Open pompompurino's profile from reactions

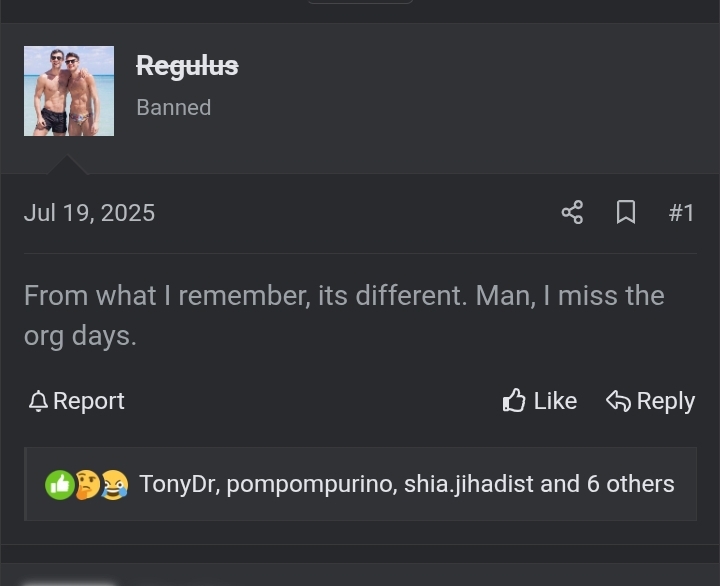(309, 484)
